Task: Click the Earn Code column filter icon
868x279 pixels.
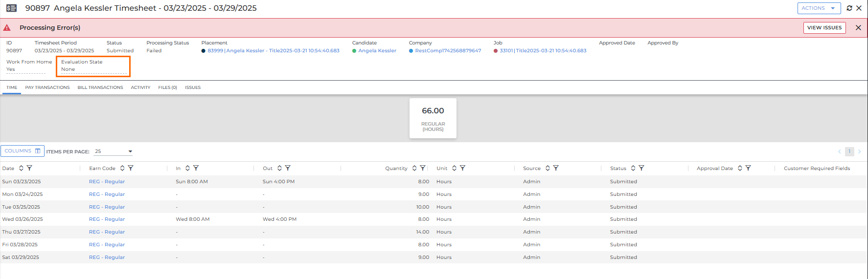Action: [x=131, y=168]
